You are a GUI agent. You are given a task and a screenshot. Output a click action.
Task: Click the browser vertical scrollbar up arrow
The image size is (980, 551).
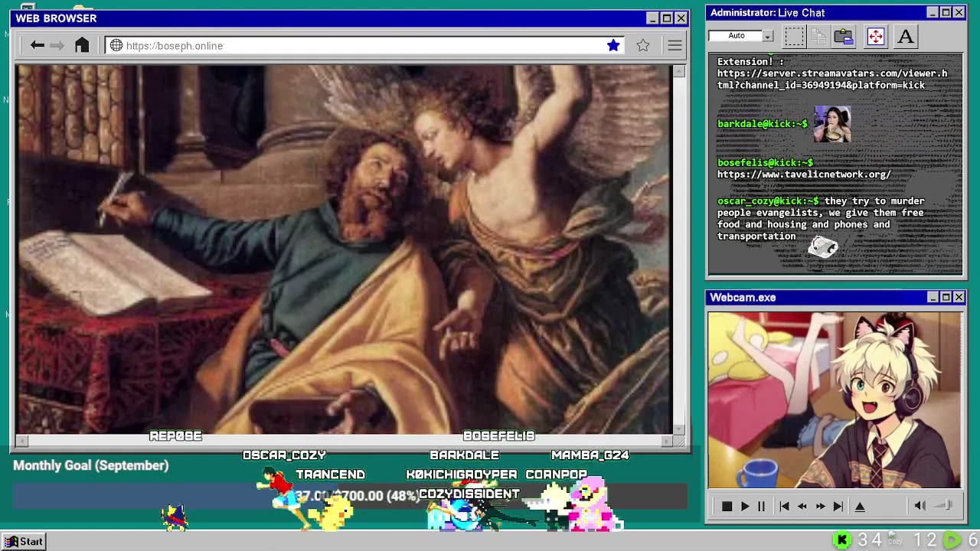[x=679, y=71]
